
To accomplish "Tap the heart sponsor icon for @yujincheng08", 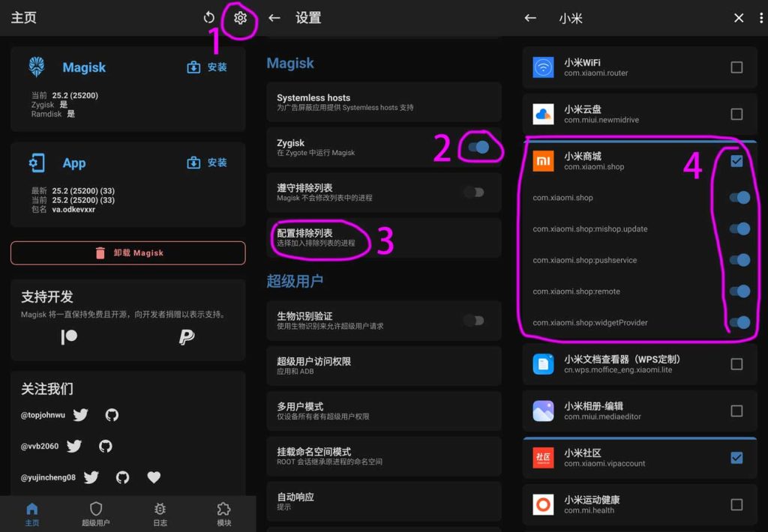I will click(154, 477).
